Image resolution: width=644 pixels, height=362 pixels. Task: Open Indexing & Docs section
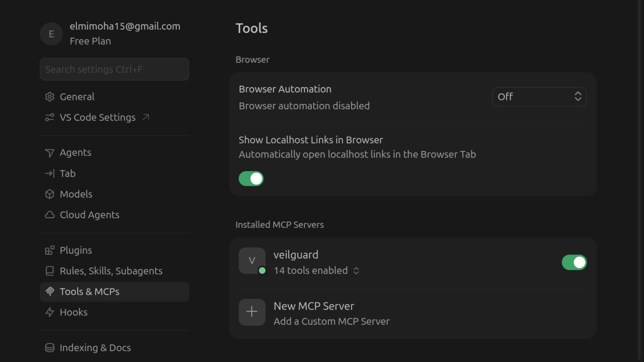[115, 348]
